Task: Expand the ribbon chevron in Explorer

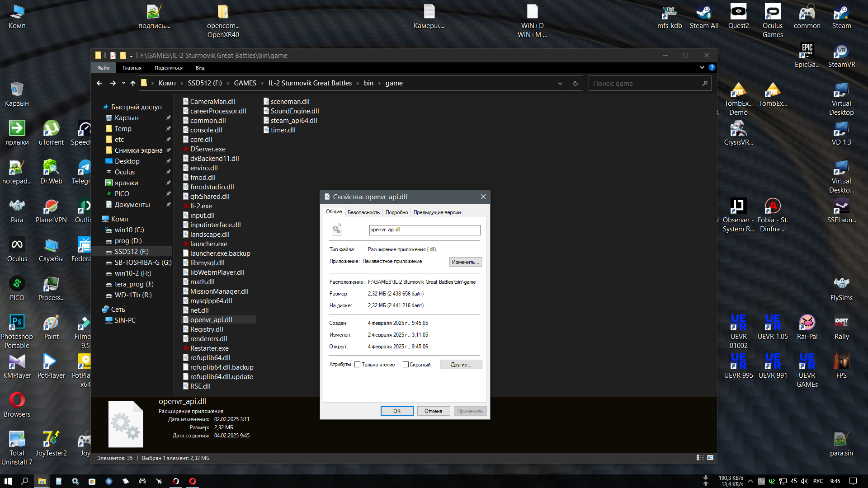Action: pyautogui.click(x=702, y=68)
